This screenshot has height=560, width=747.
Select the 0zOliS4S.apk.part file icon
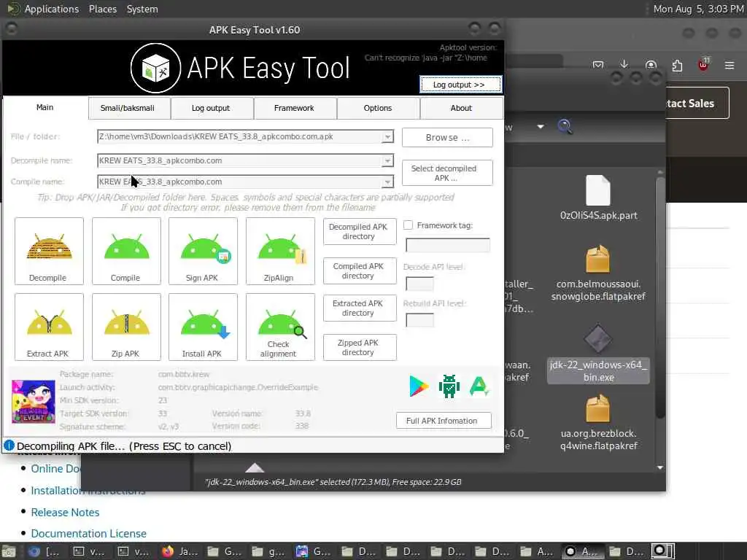[598, 190]
